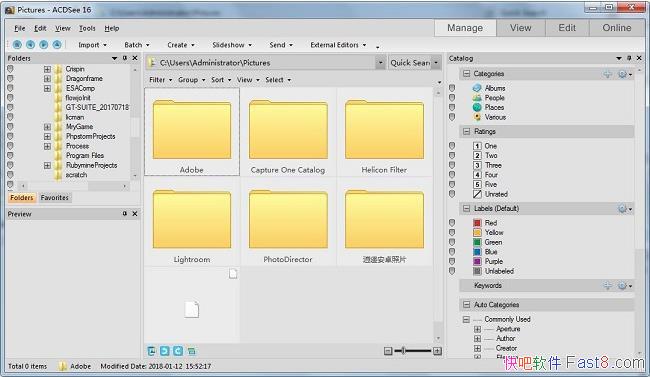Pin the Folders panel
This screenshot has height=377, width=650.
pyautogui.click(x=125, y=58)
